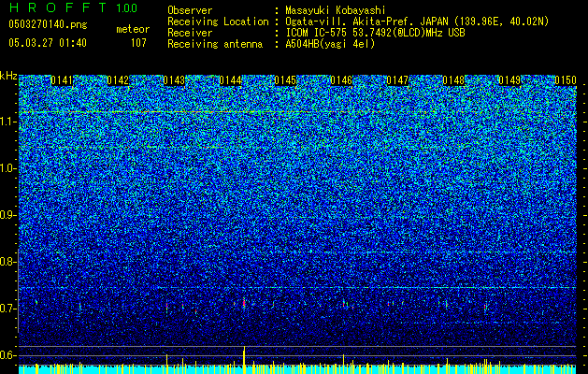Click the 0146 time marker
The height and width of the screenshot is (374, 588).
point(341,80)
